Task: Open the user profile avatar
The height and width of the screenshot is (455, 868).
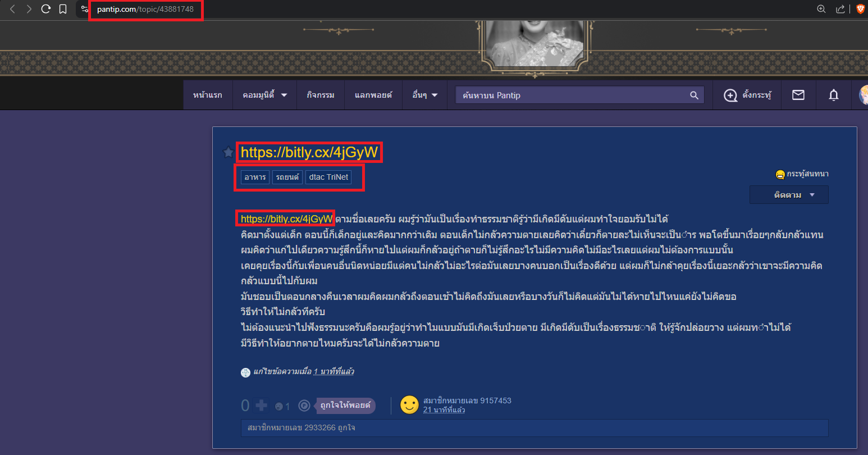Action: tap(864, 95)
